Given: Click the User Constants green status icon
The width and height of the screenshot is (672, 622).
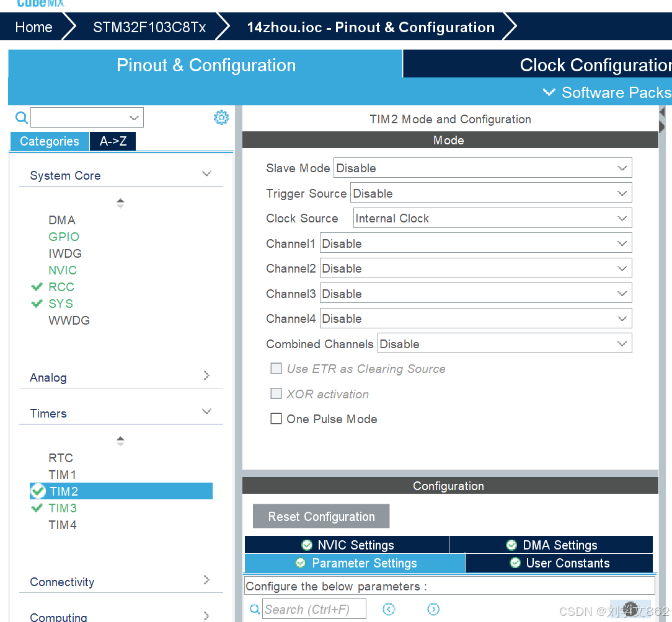Looking at the screenshot, I should coord(515,563).
